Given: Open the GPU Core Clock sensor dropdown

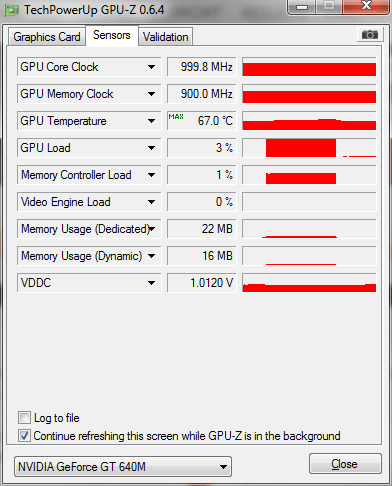Looking at the screenshot, I should pos(151,67).
